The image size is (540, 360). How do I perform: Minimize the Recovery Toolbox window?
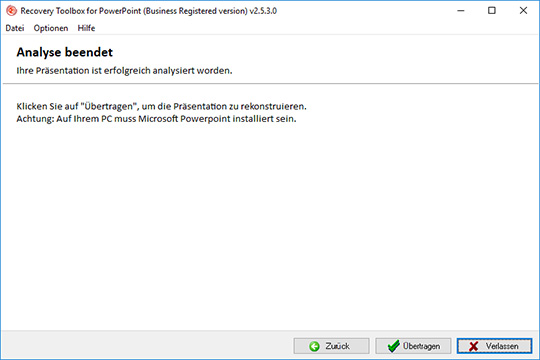[461, 11]
